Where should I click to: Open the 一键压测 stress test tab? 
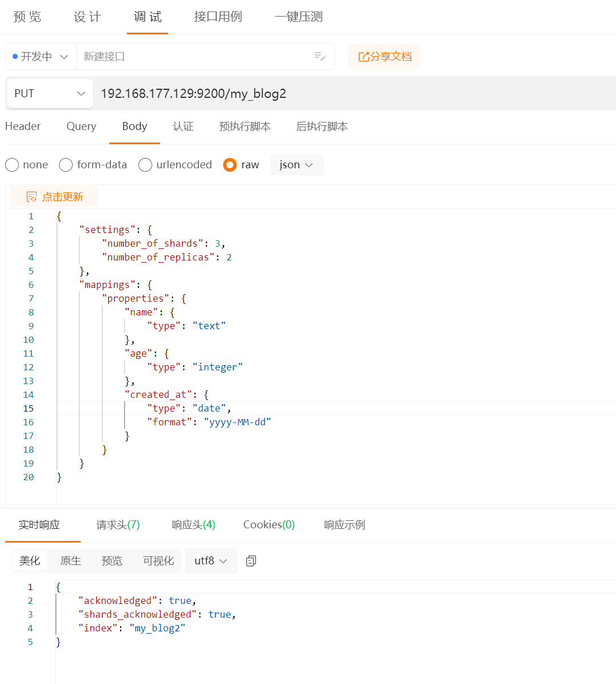pyautogui.click(x=299, y=17)
